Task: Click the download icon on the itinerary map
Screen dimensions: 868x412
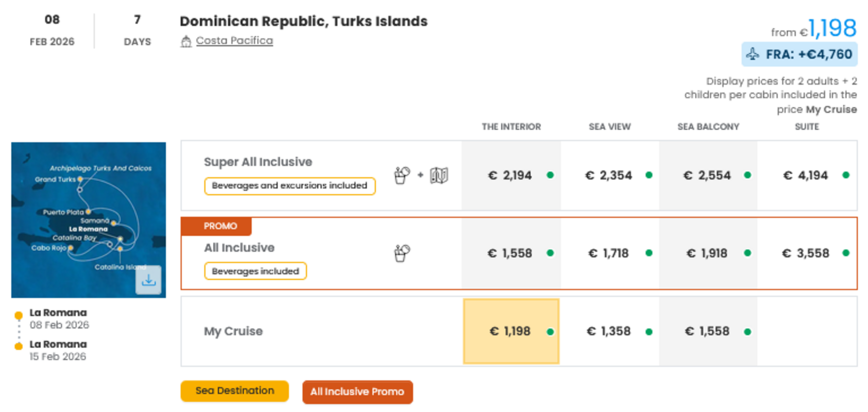Action: [148, 280]
